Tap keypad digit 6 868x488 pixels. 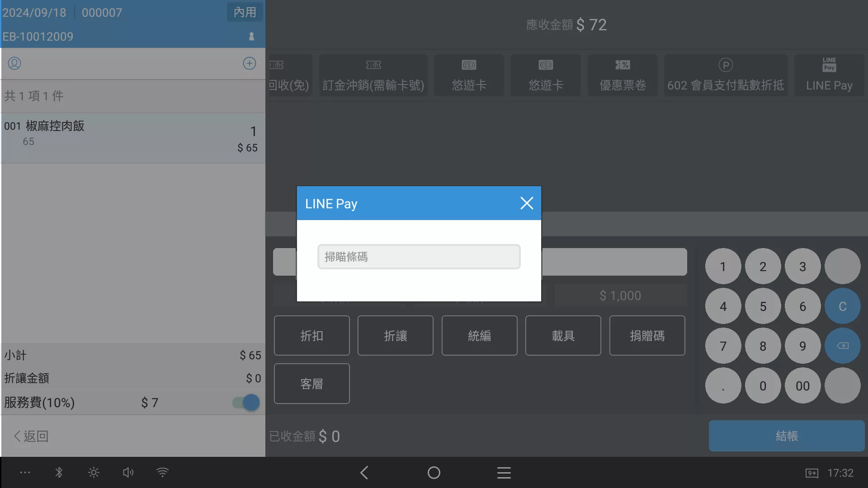(802, 306)
